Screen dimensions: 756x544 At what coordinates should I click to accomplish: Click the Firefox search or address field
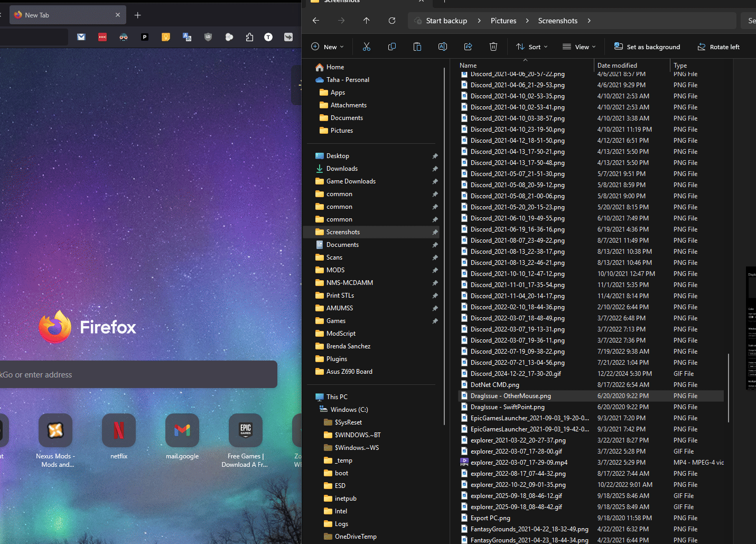(x=137, y=375)
